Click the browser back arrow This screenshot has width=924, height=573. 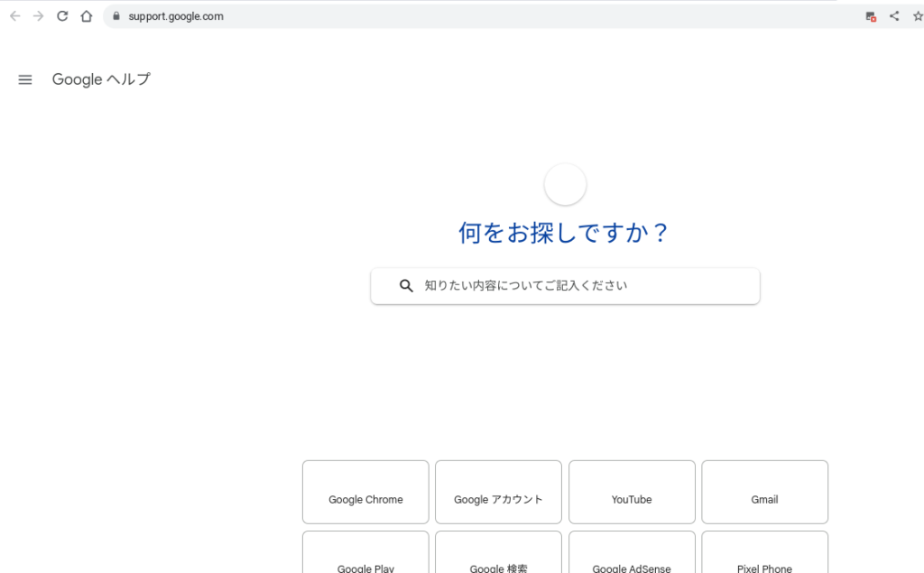[x=15, y=16]
